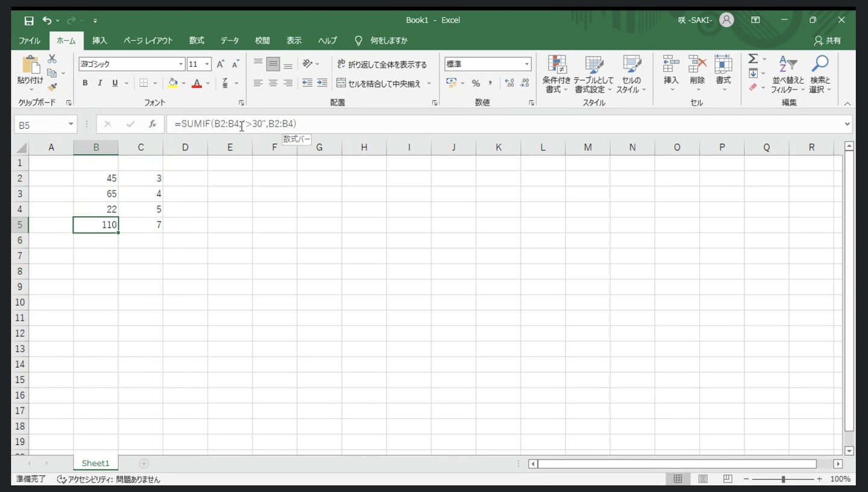Open Find and Select (検索と選択)
Screen dimensions: 868x492
pos(820,75)
